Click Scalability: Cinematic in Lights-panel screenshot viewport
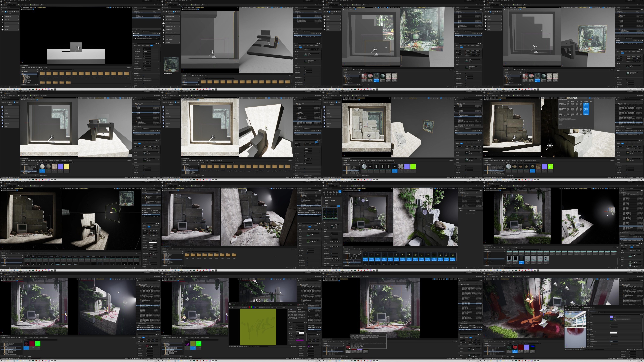Viewport: 644px width, 362px height. point(42,7)
